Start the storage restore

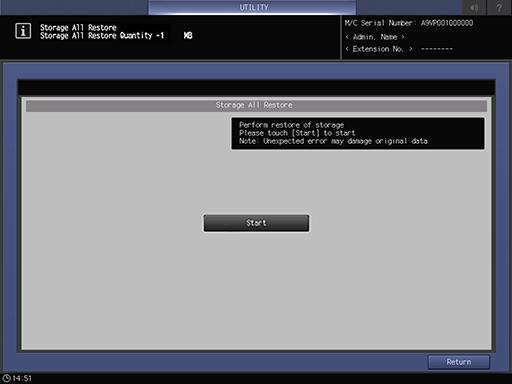pyautogui.click(x=256, y=223)
